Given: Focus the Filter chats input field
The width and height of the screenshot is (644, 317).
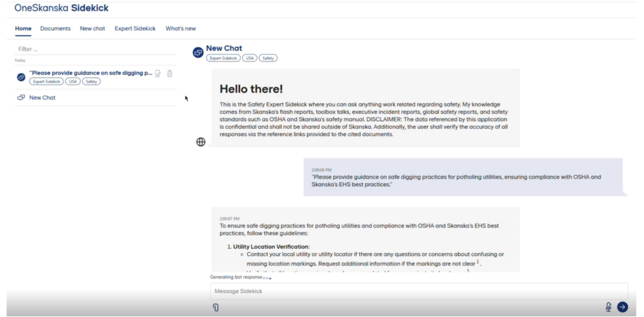Looking at the screenshot, I should click(96, 49).
